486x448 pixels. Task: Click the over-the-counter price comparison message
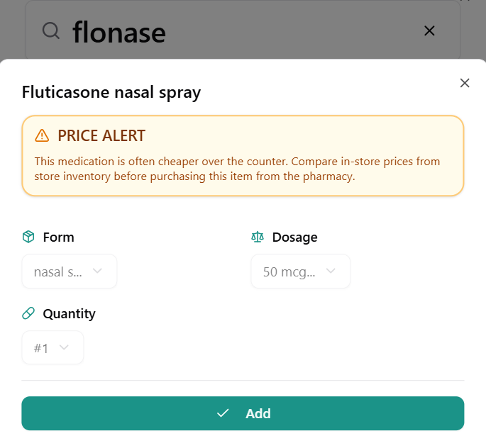click(x=238, y=169)
